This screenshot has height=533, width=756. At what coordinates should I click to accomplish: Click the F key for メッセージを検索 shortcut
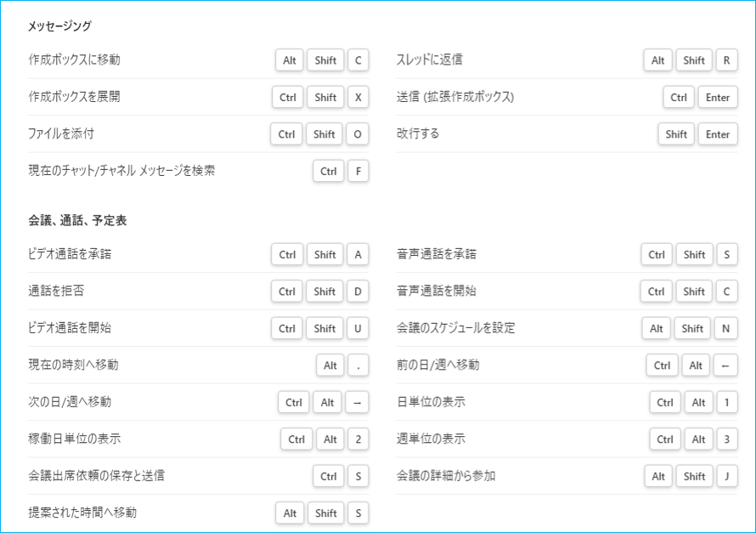coord(358,171)
